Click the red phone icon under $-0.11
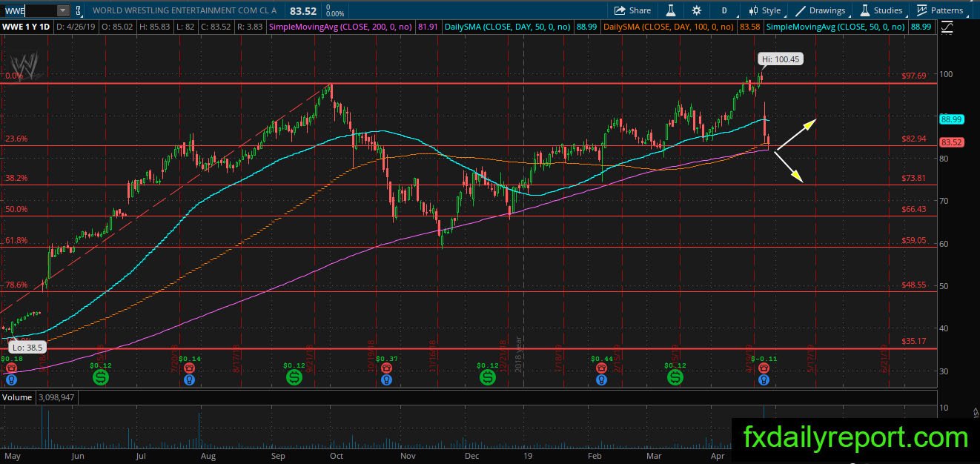 point(763,368)
